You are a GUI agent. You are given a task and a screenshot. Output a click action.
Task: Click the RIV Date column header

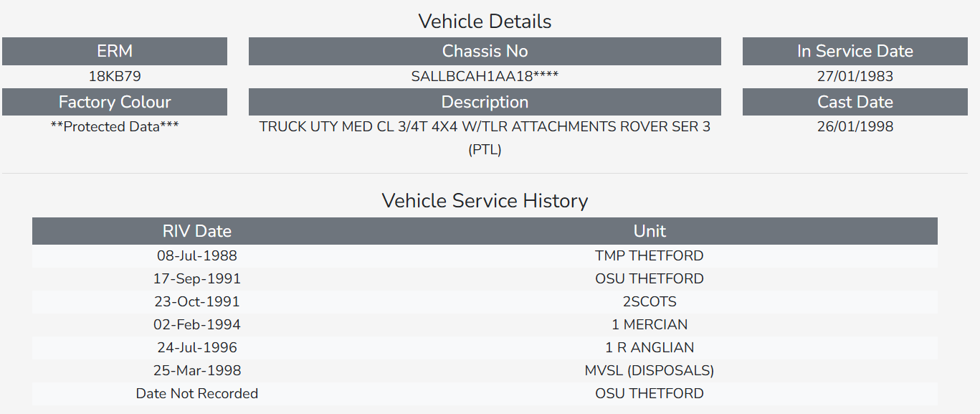(197, 231)
